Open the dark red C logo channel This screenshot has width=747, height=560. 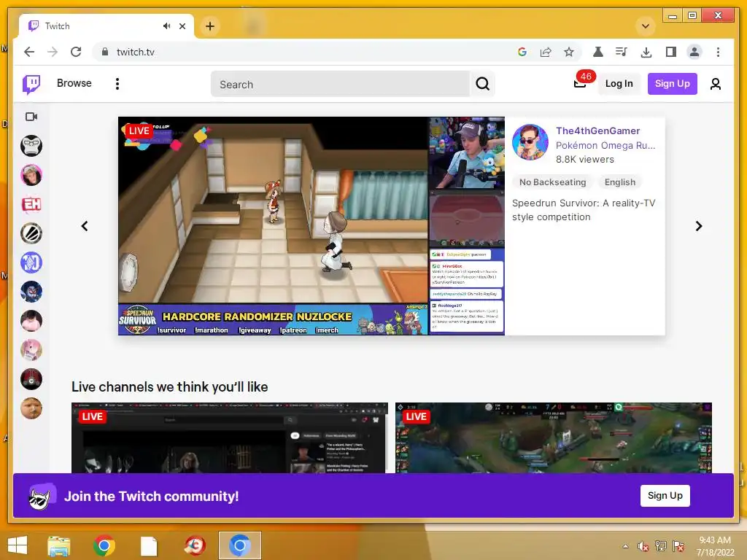[x=31, y=379]
